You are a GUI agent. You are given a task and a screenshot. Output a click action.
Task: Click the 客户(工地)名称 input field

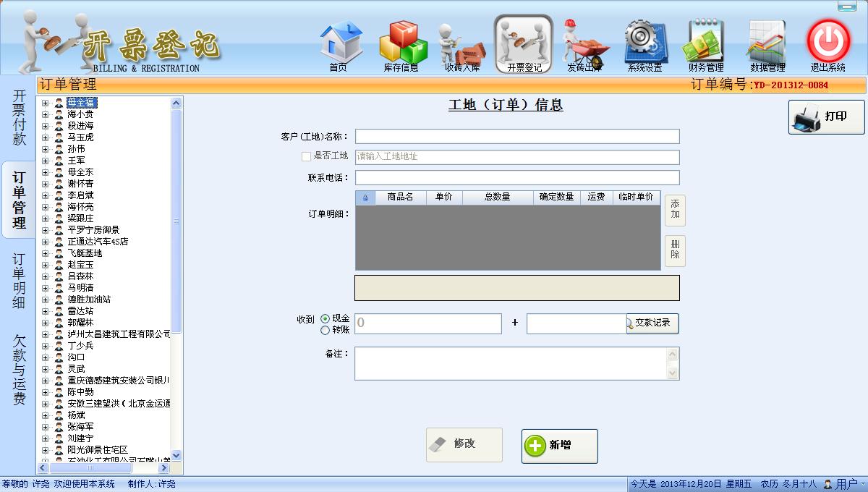click(516, 137)
